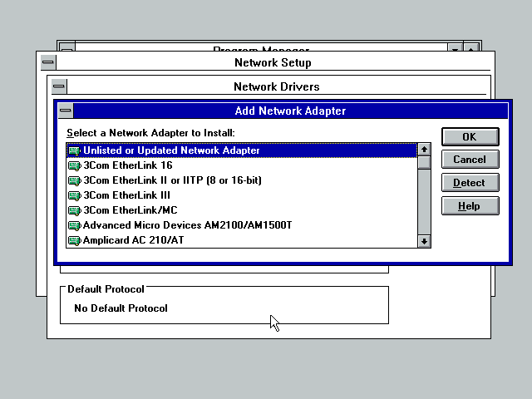
Task: Choose Advanced Micro Devices AM2100/AM1500T
Action: 242,225
